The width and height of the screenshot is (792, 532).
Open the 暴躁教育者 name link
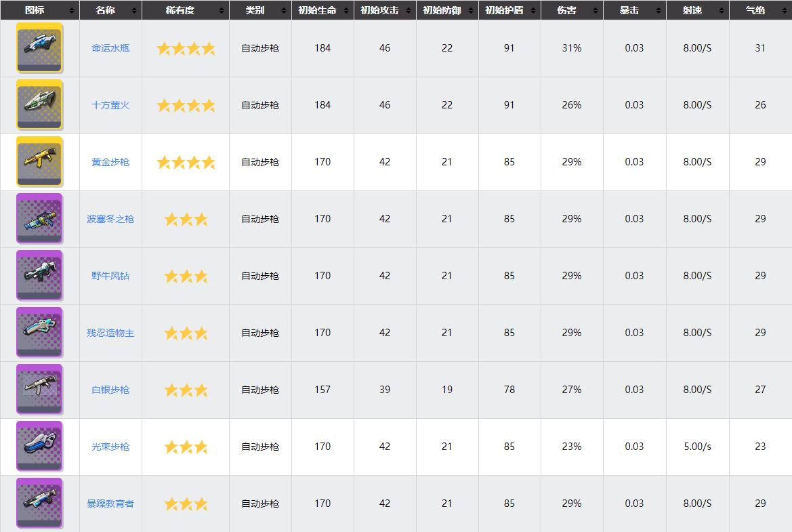tap(110, 504)
